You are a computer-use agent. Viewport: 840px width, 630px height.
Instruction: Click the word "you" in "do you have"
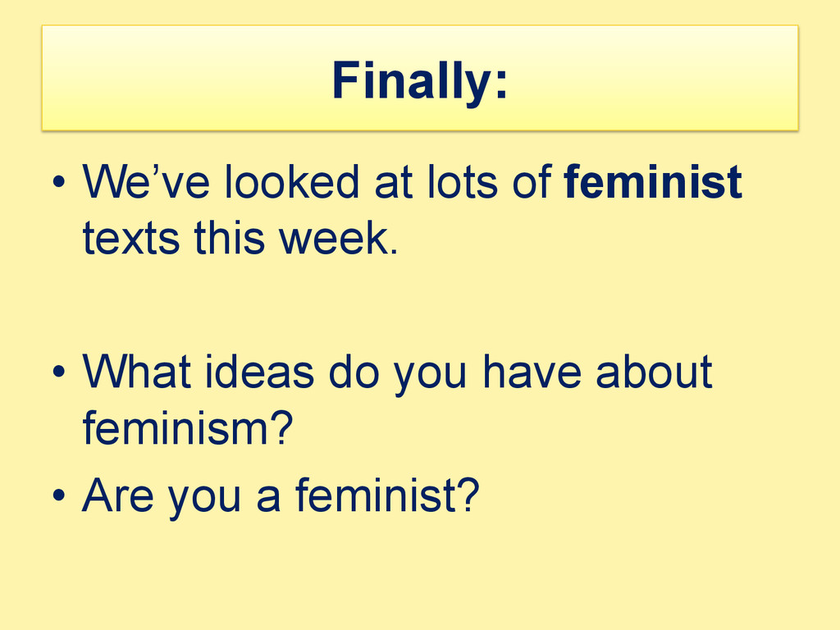tap(431, 375)
